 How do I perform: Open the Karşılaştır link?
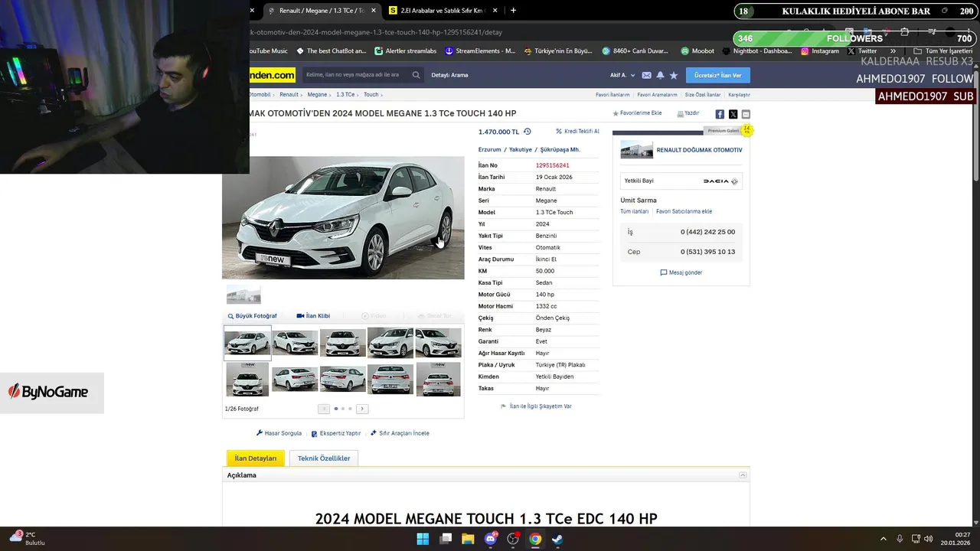pos(739,95)
